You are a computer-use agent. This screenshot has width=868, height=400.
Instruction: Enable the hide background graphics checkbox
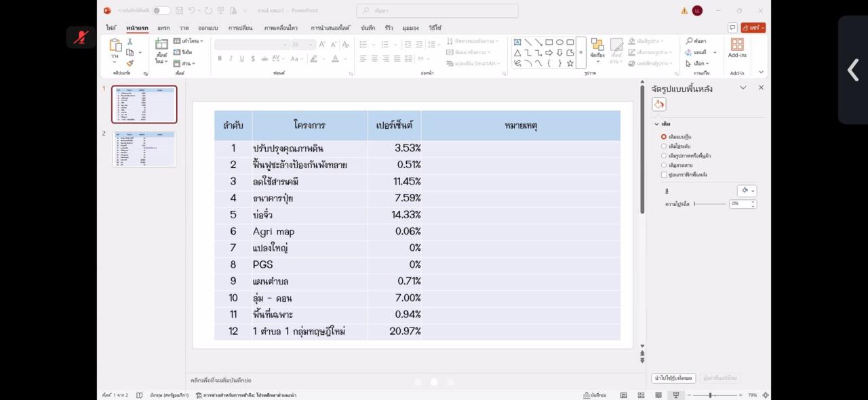(x=664, y=174)
